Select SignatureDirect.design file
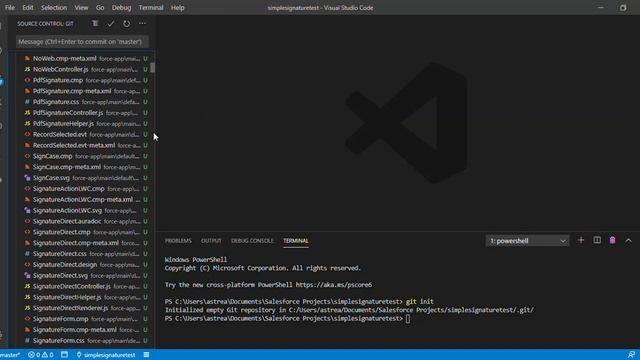Screen dimensions: 640x360 click(82, 264)
